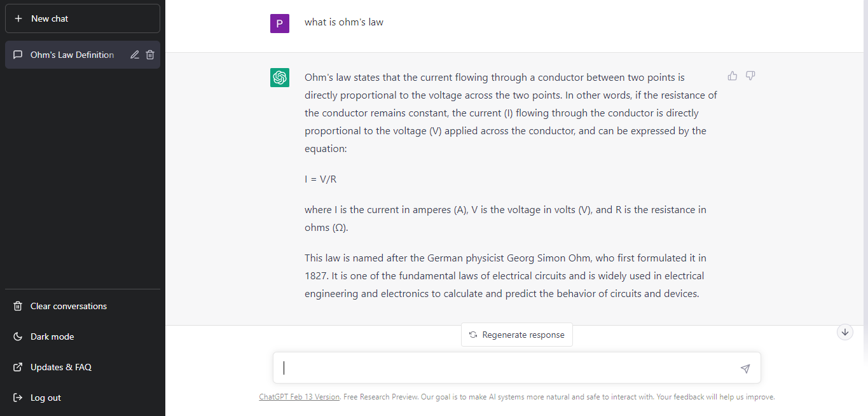Delete Ohm's Law chat with trash icon
Viewport: 868px width, 416px height.
tap(150, 55)
